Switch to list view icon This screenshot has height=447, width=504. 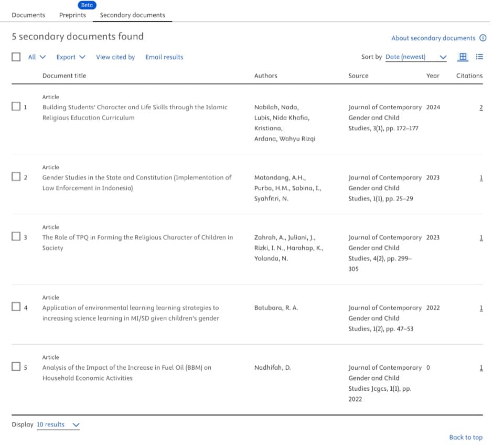coord(479,57)
